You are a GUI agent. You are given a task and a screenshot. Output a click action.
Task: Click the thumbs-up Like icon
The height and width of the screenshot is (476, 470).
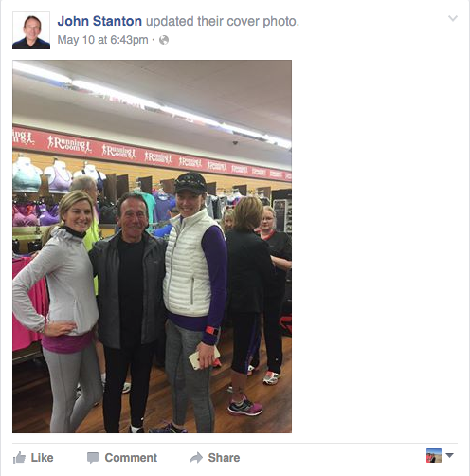click(19, 458)
